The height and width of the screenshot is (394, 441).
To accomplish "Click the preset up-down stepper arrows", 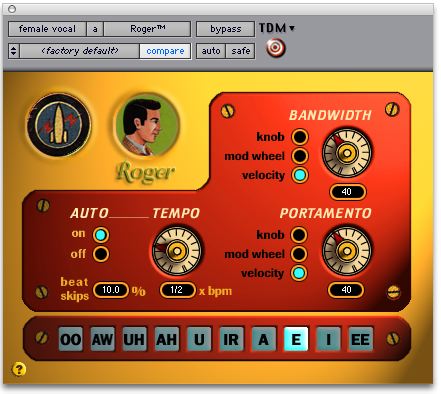I will click(x=13, y=51).
